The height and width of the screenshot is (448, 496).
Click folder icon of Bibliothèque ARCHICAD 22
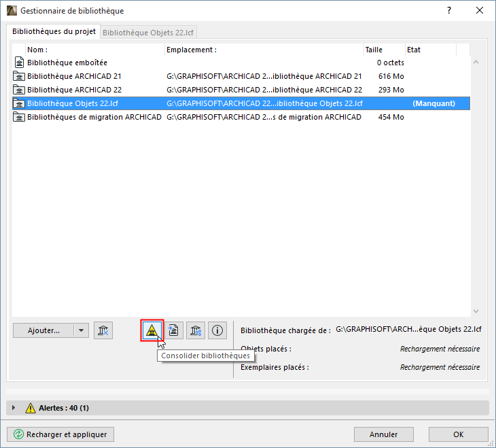[x=19, y=90]
